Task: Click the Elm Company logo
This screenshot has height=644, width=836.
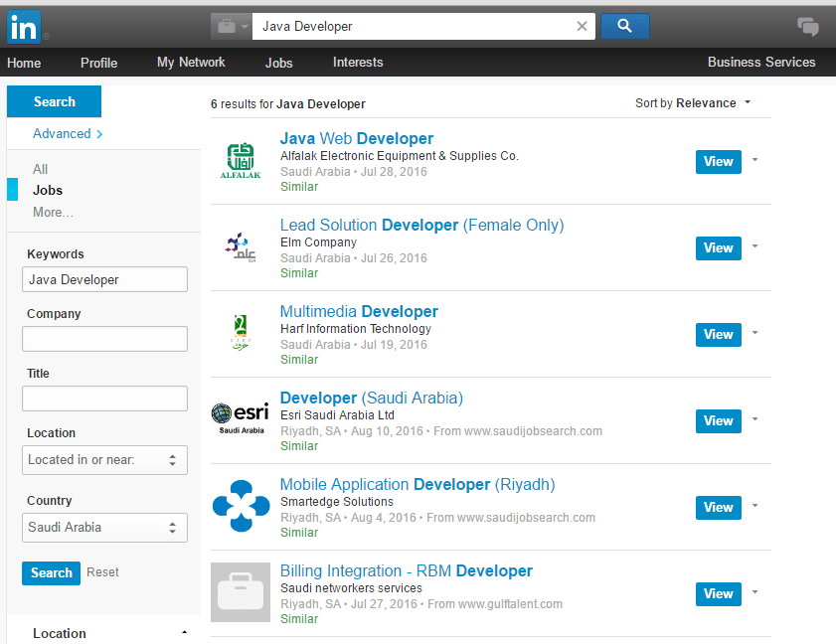Action: 241,247
